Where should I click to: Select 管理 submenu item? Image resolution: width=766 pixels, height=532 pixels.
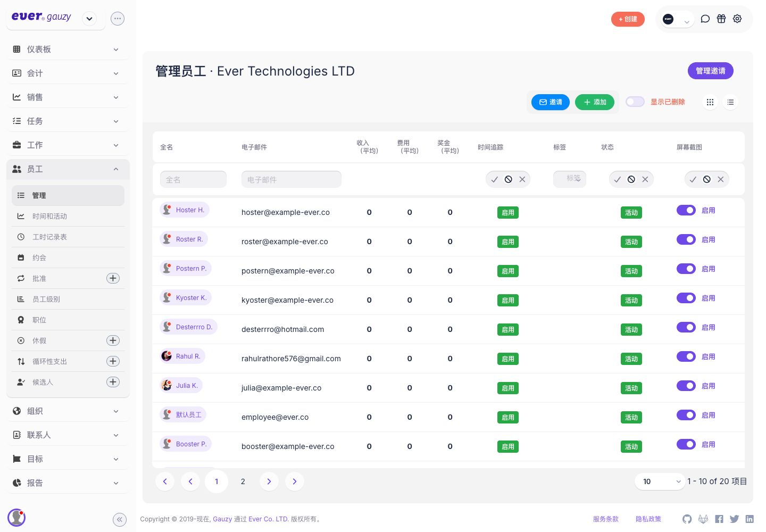68,196
